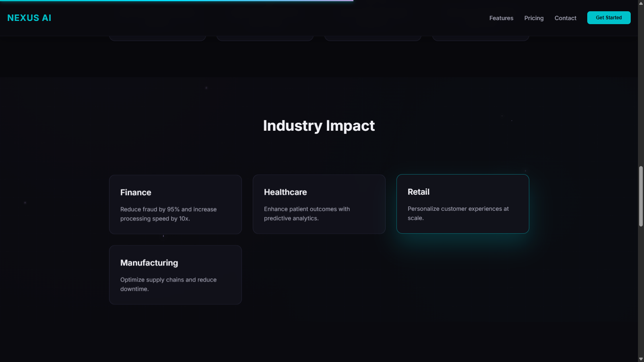Screen dimensions: 644x362
Task: Select the Manufacturing industry card
Action: (175, 275)
